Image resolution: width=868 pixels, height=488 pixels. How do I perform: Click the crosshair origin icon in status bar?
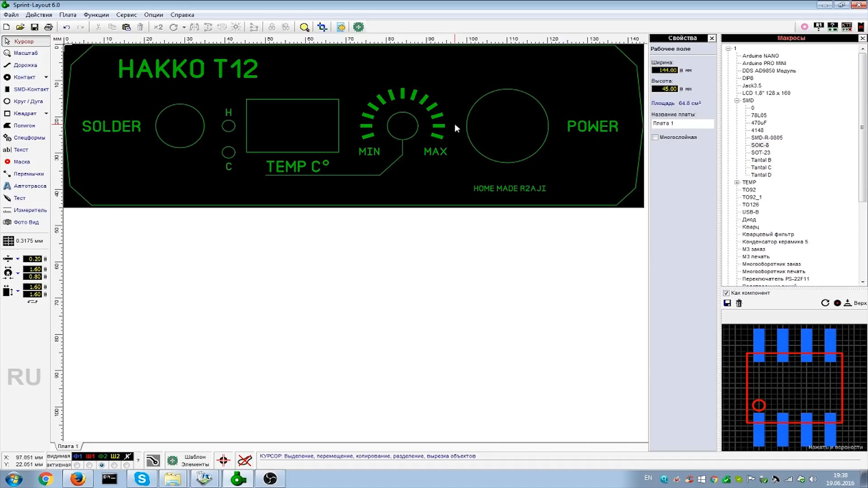[x=223, y=460]
